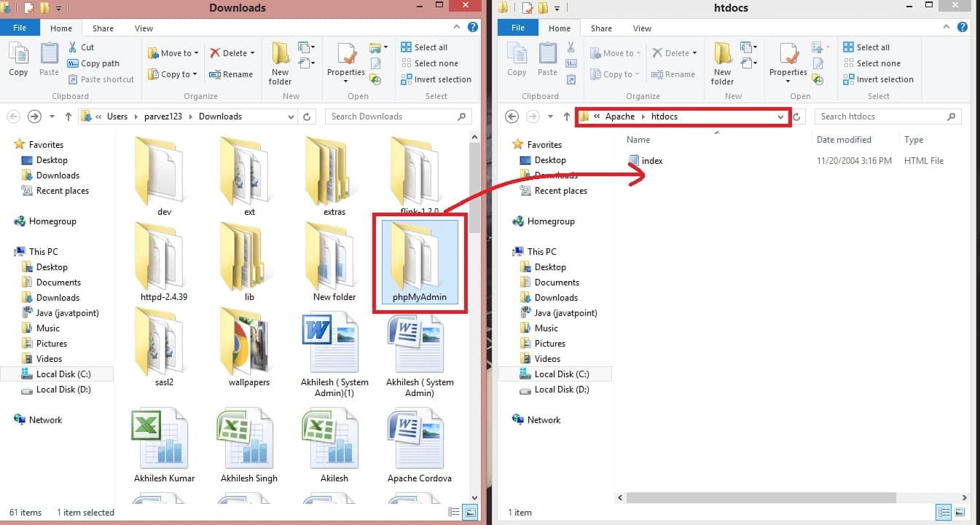Click Select all in the Downloads window

click(x=424, y=47)
